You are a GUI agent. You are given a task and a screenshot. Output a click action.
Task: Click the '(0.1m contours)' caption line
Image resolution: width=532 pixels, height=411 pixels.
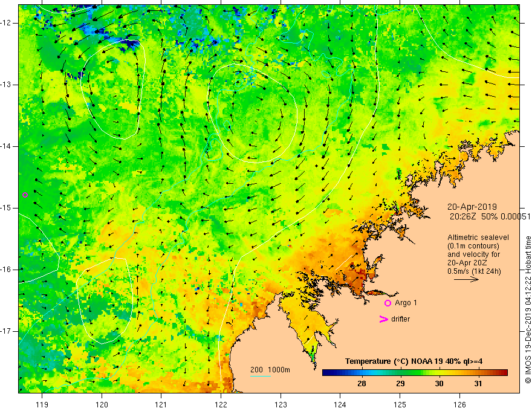pos(473,246)
